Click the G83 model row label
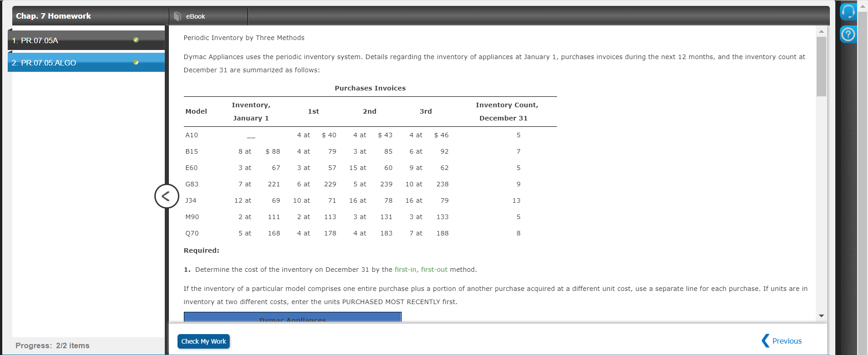This screenshot has height=355, width=868. coord(192,184)
